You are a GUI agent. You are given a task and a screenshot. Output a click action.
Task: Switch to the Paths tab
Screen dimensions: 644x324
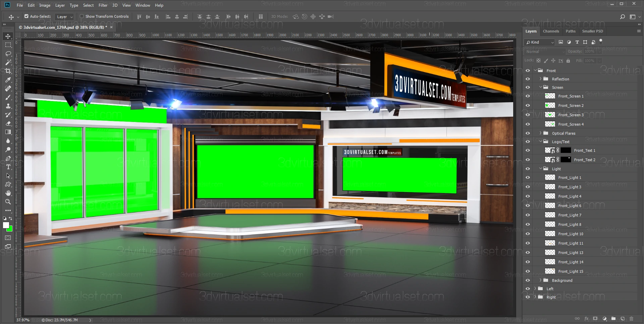pos(571,31)
